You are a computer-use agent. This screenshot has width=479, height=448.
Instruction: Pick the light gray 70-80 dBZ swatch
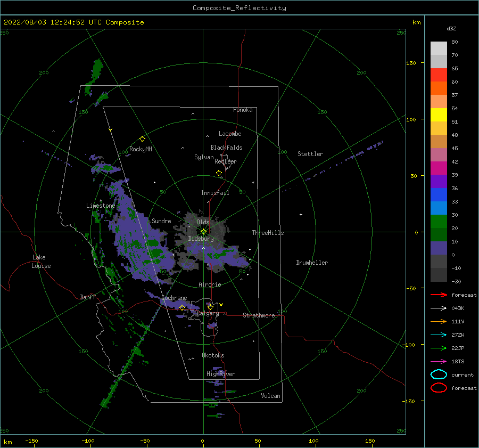point(439,48)
